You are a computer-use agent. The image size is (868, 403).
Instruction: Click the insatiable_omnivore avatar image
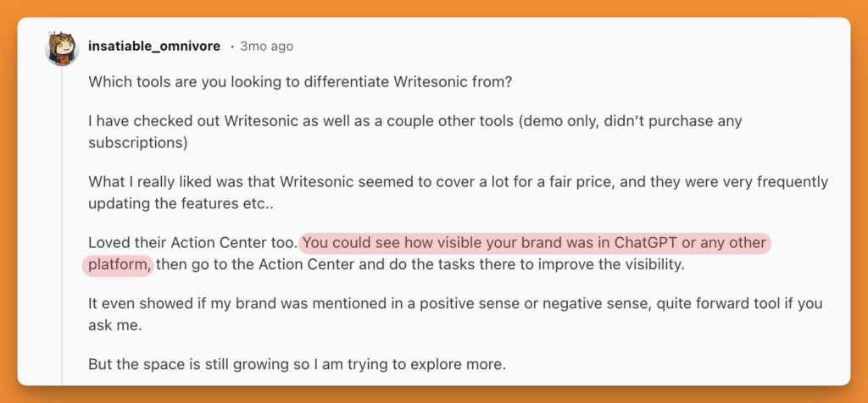click(x=62, y=48)
